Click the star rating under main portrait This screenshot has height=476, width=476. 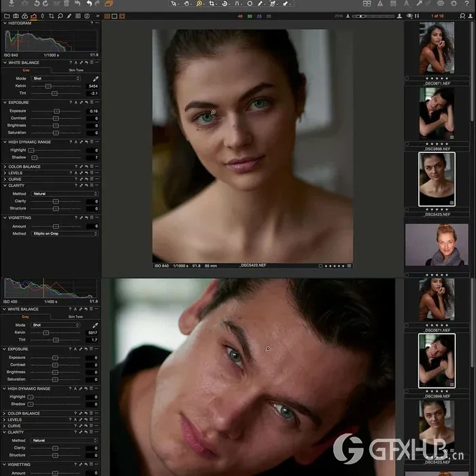335,266
